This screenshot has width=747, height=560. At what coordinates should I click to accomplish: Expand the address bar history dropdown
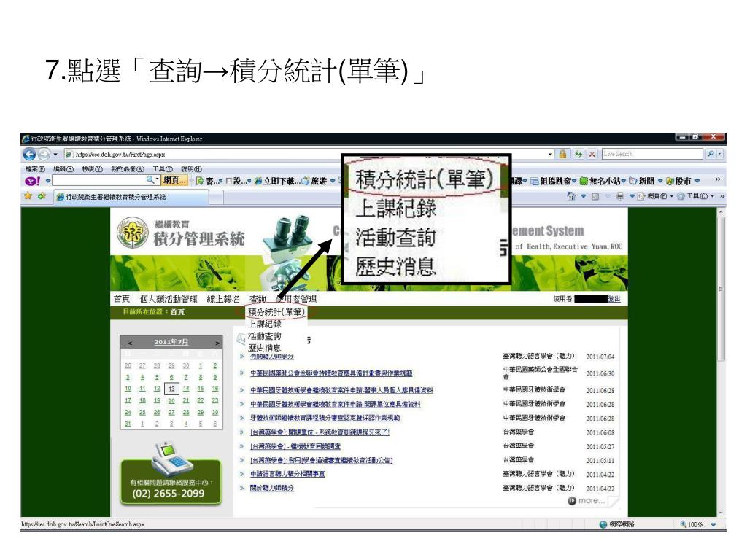click(x=550, y=155)
